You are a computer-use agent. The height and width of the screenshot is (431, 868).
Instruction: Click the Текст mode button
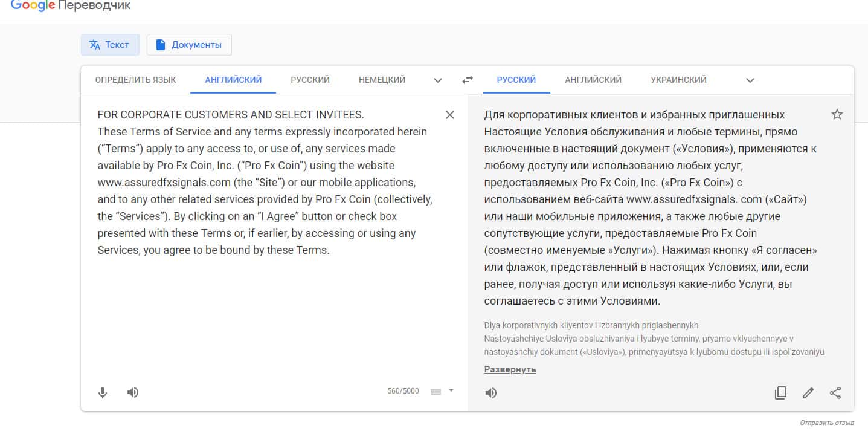110,45
